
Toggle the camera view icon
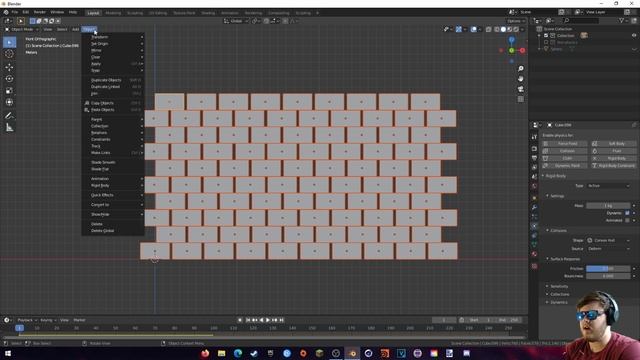[520, 89]
